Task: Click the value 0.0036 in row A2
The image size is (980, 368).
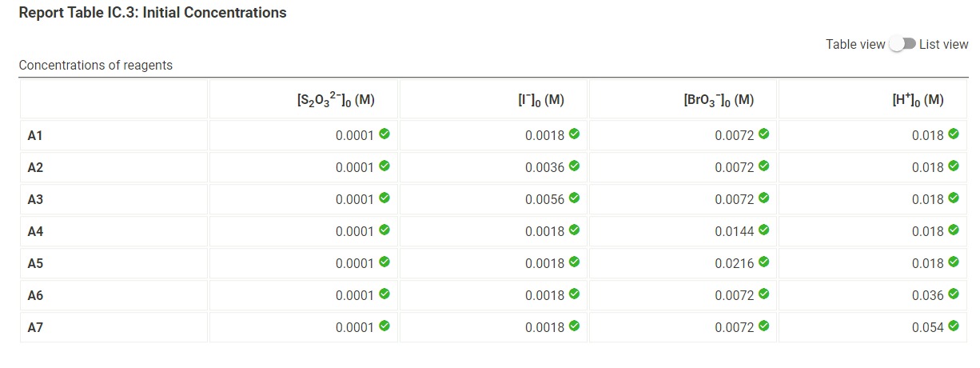Action: [544, 168]
